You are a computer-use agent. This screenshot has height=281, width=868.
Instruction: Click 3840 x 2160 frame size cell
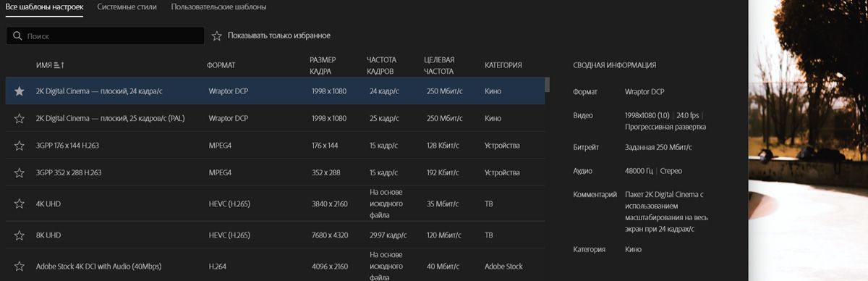329,204
